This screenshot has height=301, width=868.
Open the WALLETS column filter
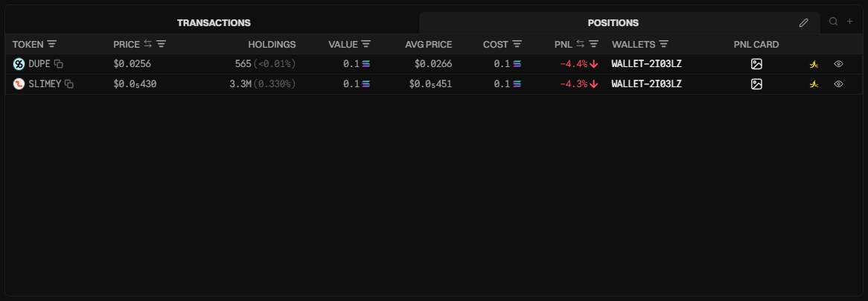click(664, 45)
